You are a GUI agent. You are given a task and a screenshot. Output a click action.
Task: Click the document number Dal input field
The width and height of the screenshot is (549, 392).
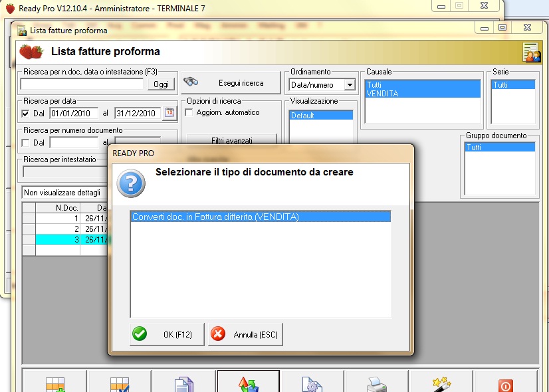point(74,142)
